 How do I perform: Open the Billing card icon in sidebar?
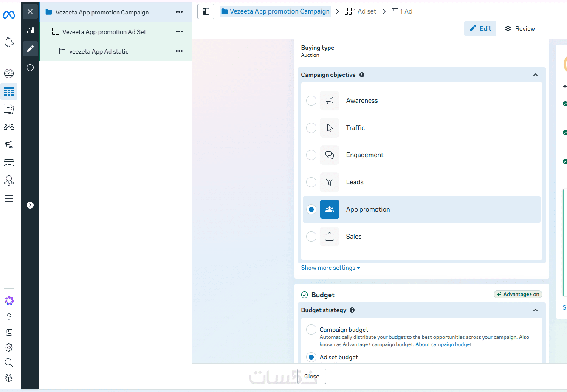click(9, 163)
